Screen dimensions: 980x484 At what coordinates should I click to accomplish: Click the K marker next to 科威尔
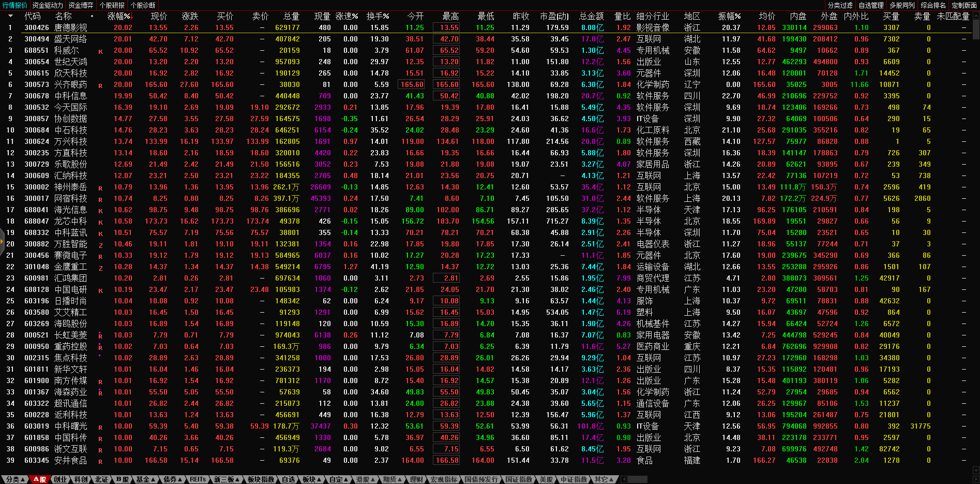100,51
